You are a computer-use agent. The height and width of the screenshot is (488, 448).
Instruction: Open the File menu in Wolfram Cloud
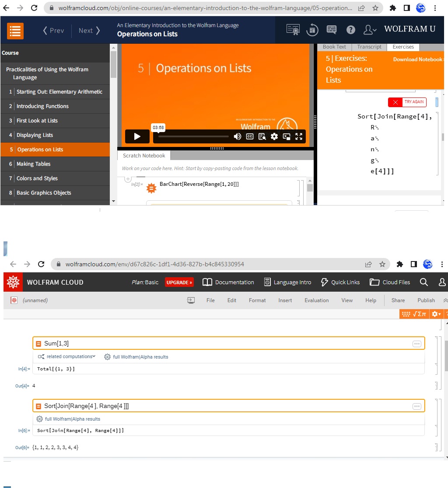click(x=210, y=300)
